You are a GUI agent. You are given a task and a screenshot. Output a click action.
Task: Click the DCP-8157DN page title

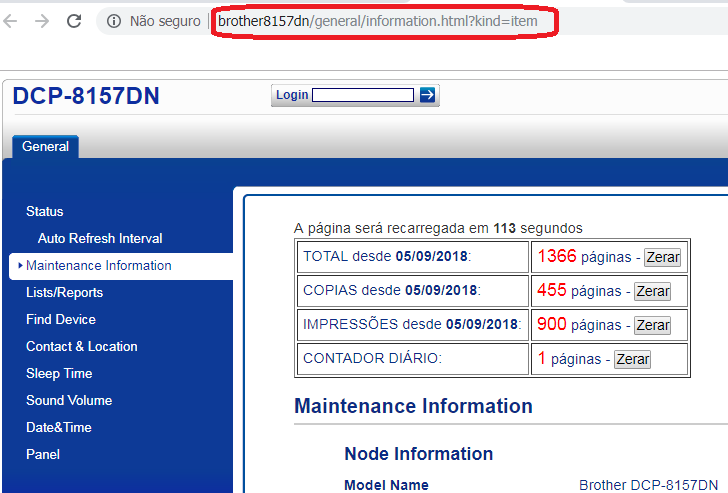86,96
